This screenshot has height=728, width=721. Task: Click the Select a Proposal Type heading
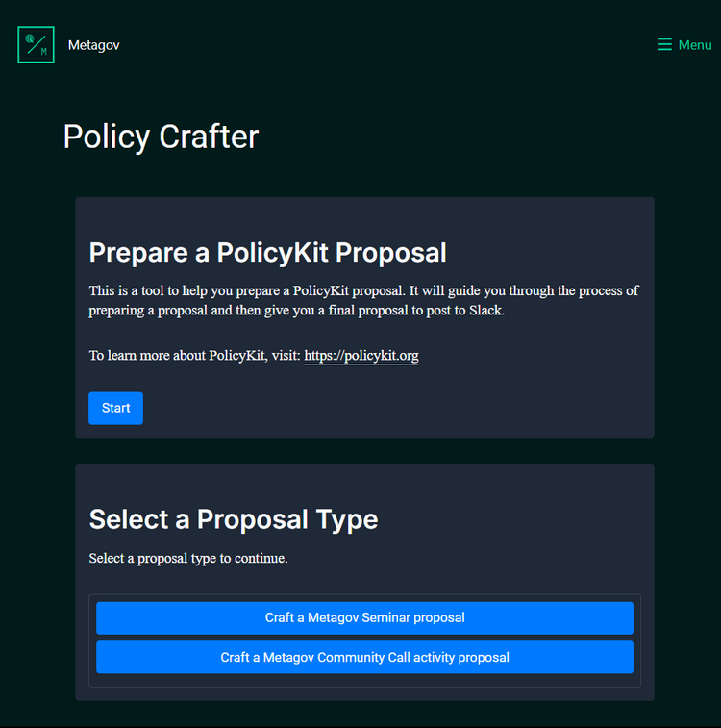pos(234,519)
